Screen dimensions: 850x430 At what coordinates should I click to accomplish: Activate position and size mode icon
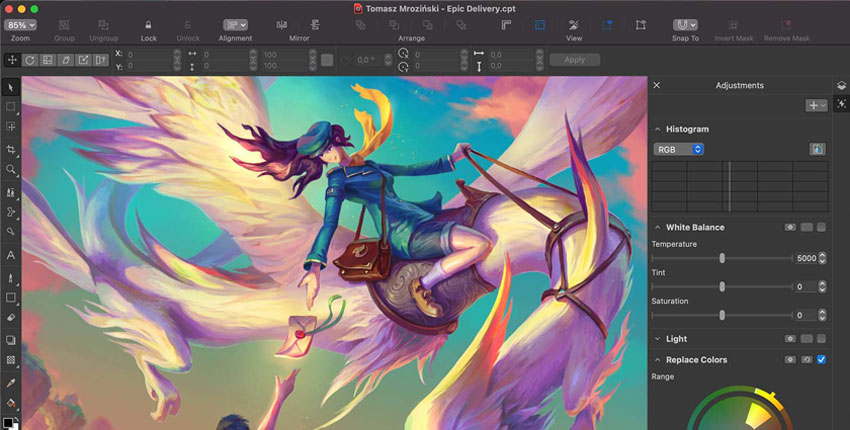(x=12, y=60)
